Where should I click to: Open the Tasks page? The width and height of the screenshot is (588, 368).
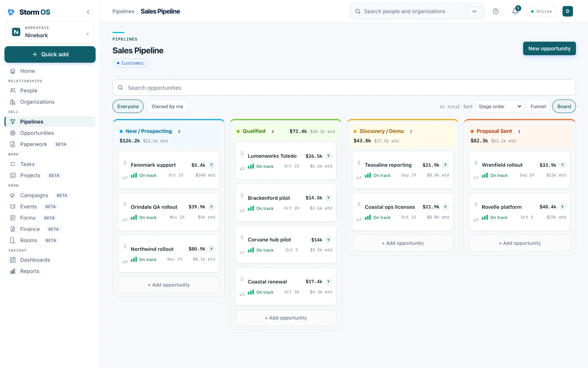click(x=50, y=164)
